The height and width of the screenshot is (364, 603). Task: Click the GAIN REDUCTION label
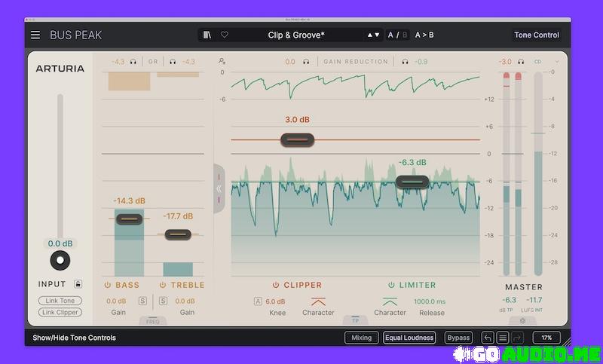coord(356,62)
